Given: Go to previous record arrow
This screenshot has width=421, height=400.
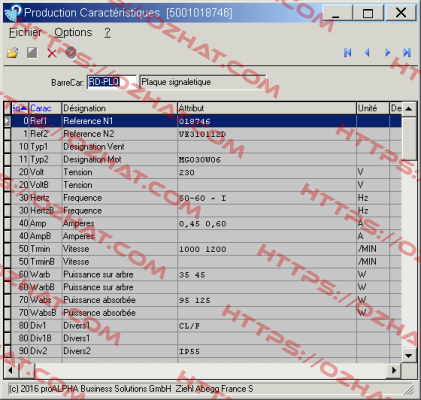Looking at the screenshot, I should (367, 53).
